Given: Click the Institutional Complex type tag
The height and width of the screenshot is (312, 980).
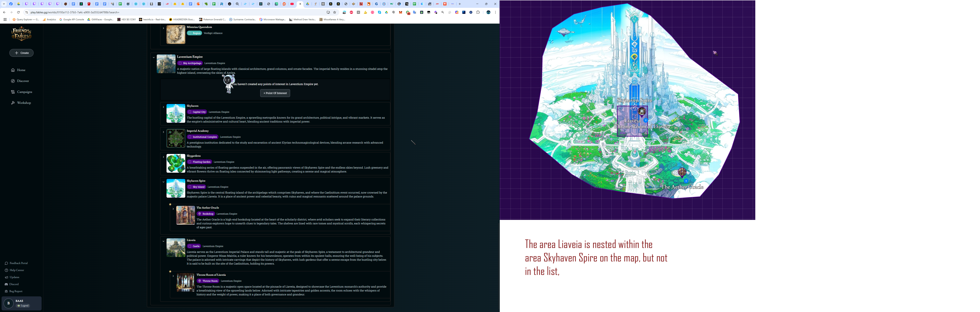Looking at the screenshot, I should point(203,137).
